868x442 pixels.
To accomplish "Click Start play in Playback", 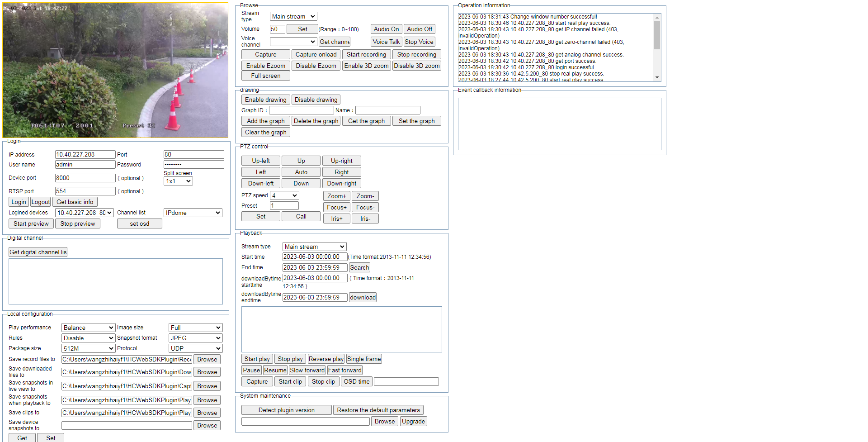I will [257, 359].
